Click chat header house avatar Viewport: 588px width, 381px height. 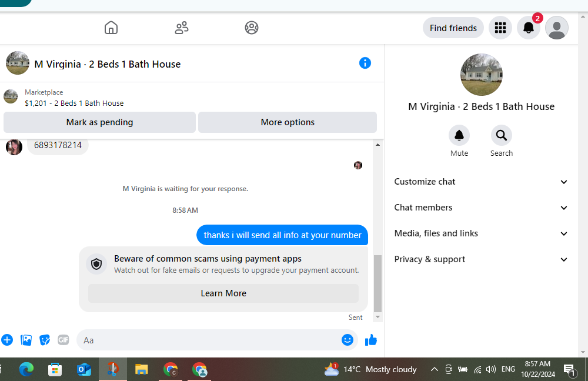pos(17,63)
